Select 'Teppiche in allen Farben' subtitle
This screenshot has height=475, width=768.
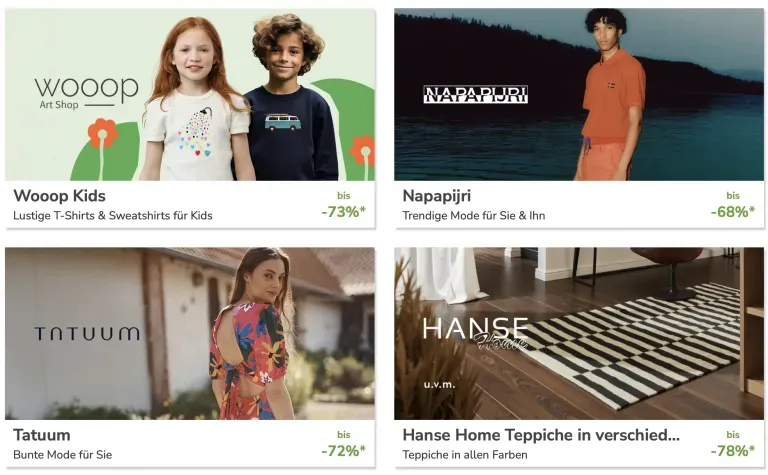465,455
